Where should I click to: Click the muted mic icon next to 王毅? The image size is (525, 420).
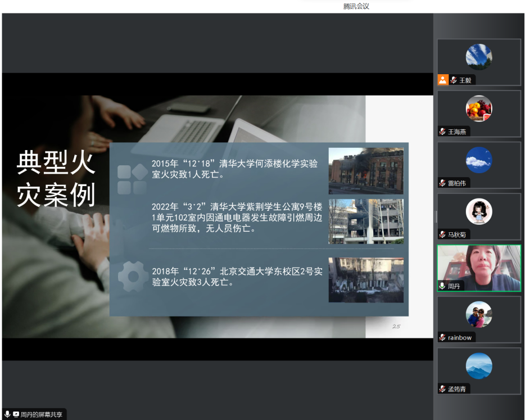[453, 80]
